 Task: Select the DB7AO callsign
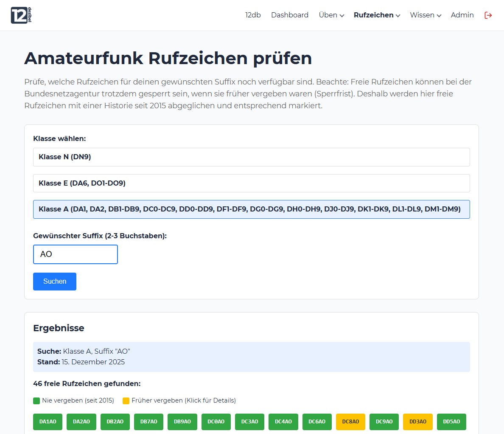click(x=148, y=422)
